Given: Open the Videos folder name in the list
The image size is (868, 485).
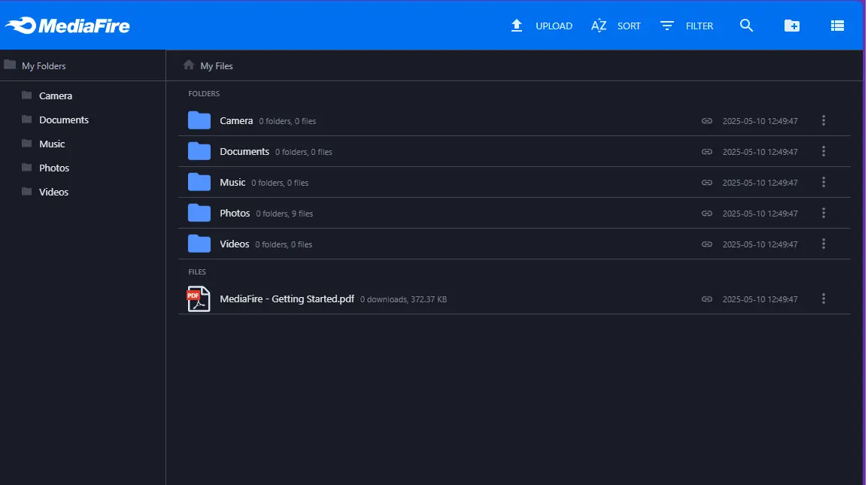Looking at the screenshot, I should point(234,244).
